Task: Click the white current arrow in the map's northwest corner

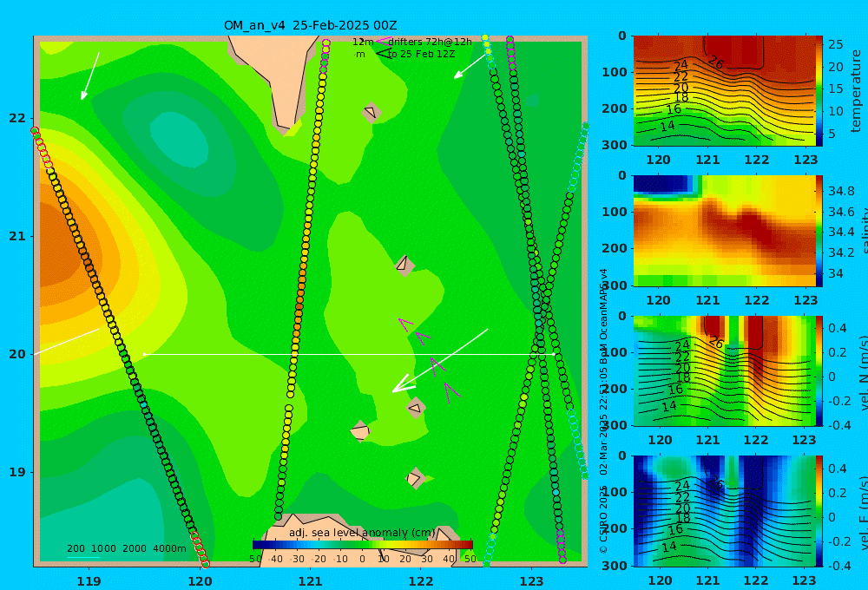Action: pos(90,75)
